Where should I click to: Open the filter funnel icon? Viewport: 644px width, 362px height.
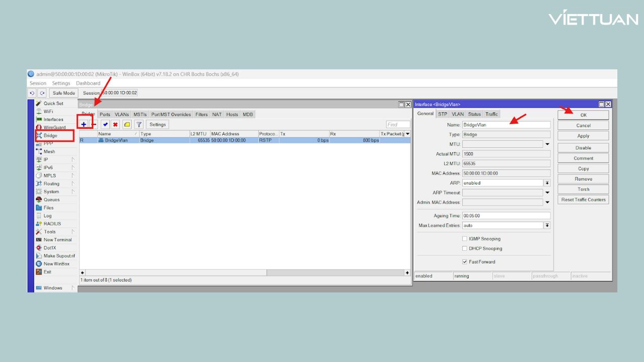pyautogui.click(x=139, y=125)
